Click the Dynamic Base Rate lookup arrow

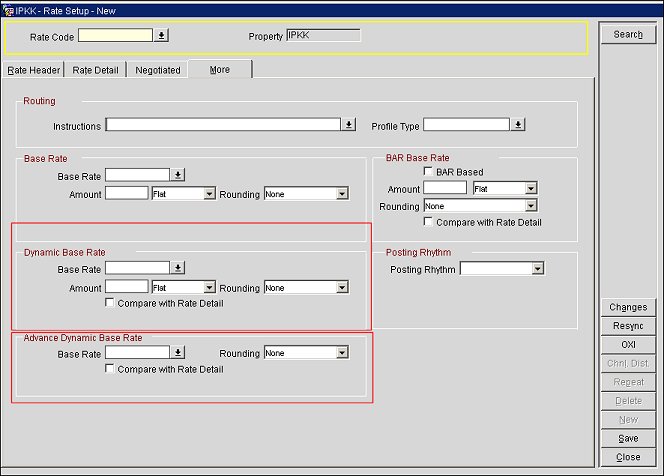pos(177,268)
